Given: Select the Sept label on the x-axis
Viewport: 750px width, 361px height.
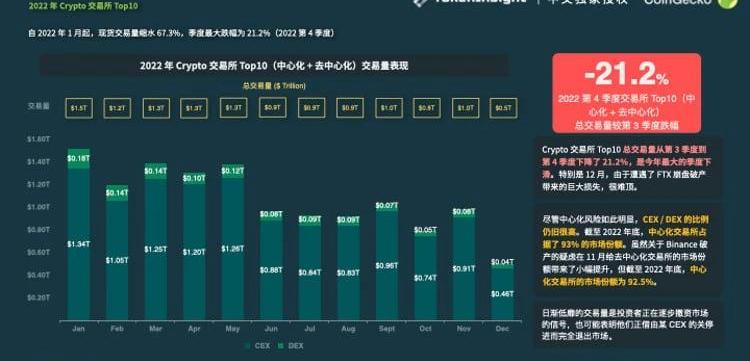Looking at the screenshot, I should pyautogui.click(x=386, y=329).
